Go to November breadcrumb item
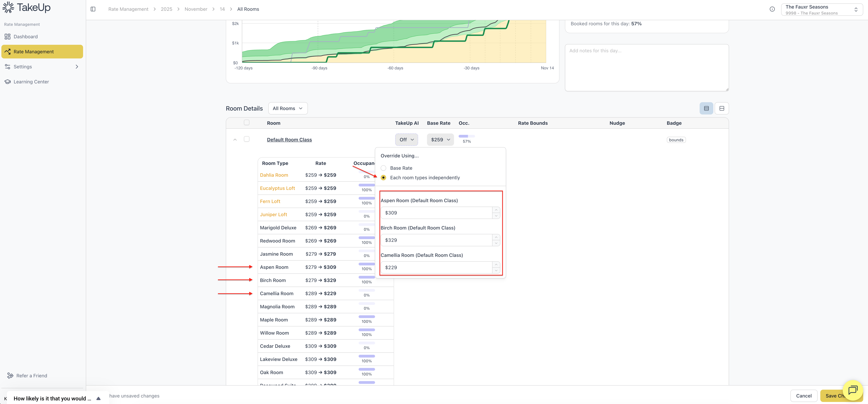This screenshot has height=404, width=868. 196,9
